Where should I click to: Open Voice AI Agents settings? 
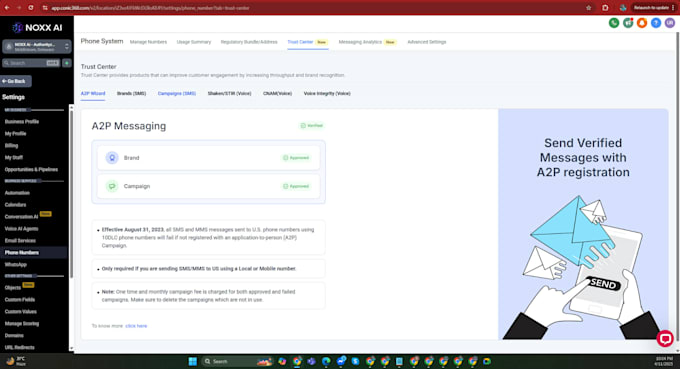(21, 229)
